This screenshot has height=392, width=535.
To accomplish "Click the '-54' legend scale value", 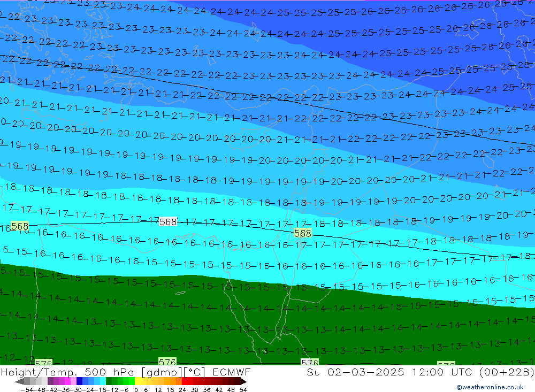I will (26, 390).
